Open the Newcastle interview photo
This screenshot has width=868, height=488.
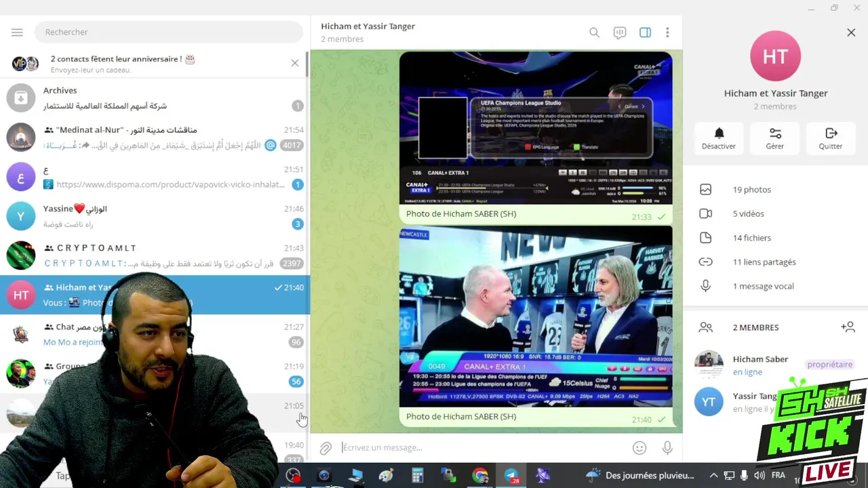[536, 317]
